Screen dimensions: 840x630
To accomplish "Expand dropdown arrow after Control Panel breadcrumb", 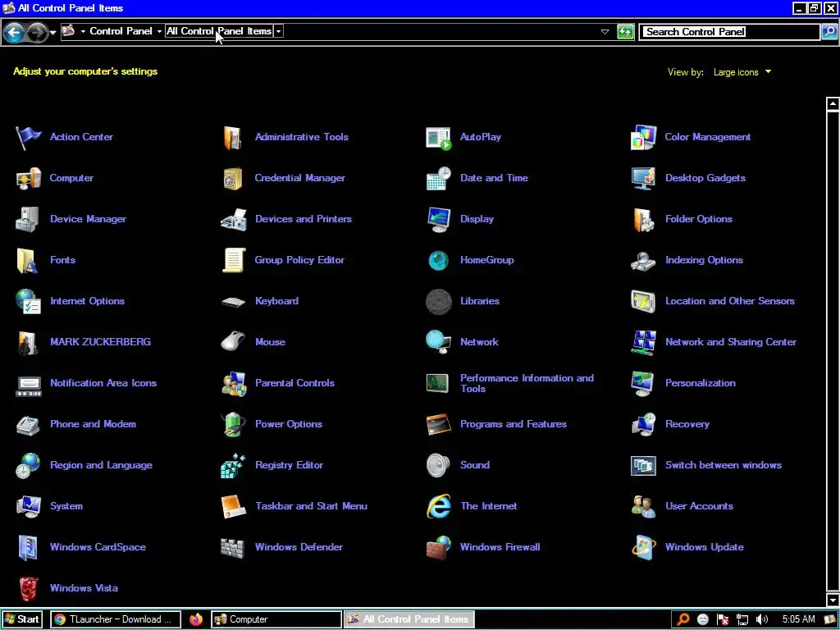I will (159, 32).
